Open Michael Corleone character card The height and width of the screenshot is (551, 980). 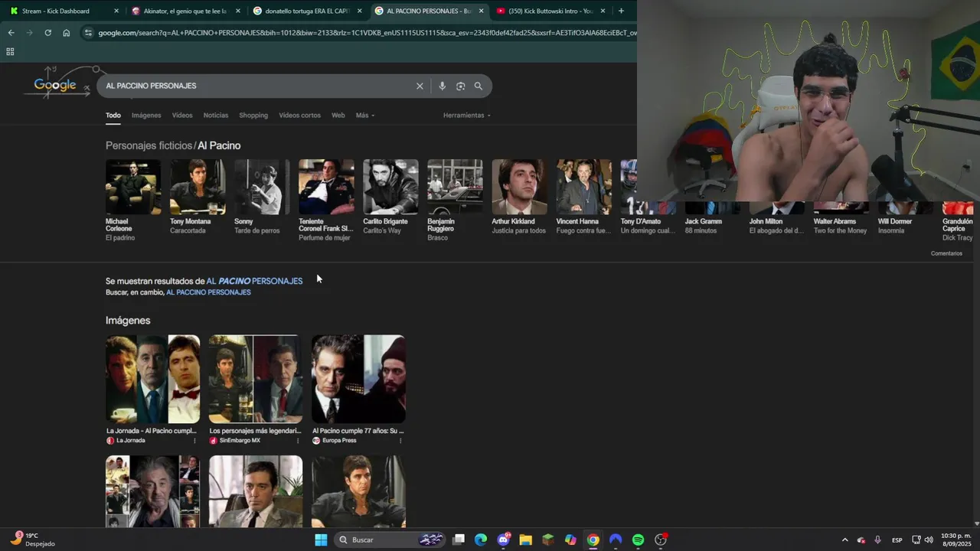(x=133, y=201)
